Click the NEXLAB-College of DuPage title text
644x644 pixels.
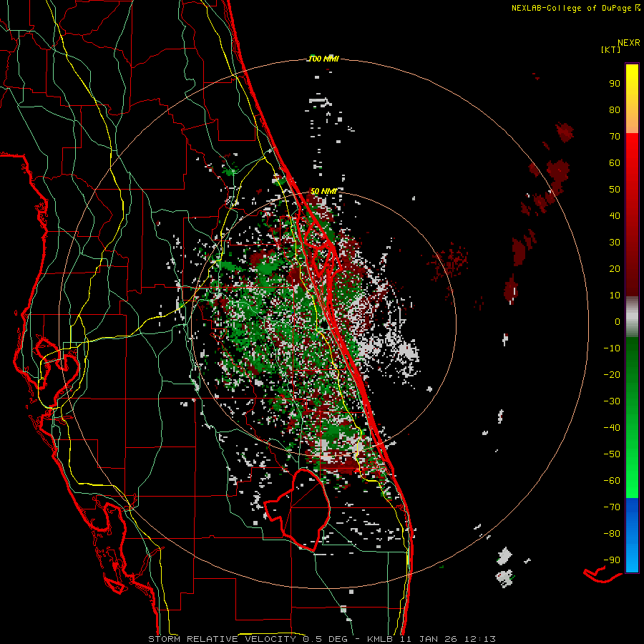[571, 8]
